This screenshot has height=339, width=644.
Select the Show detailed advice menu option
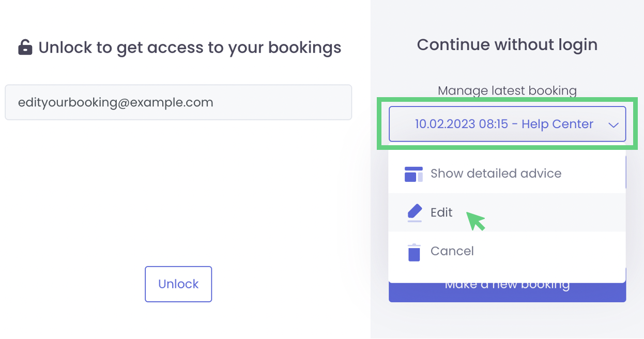496,174
